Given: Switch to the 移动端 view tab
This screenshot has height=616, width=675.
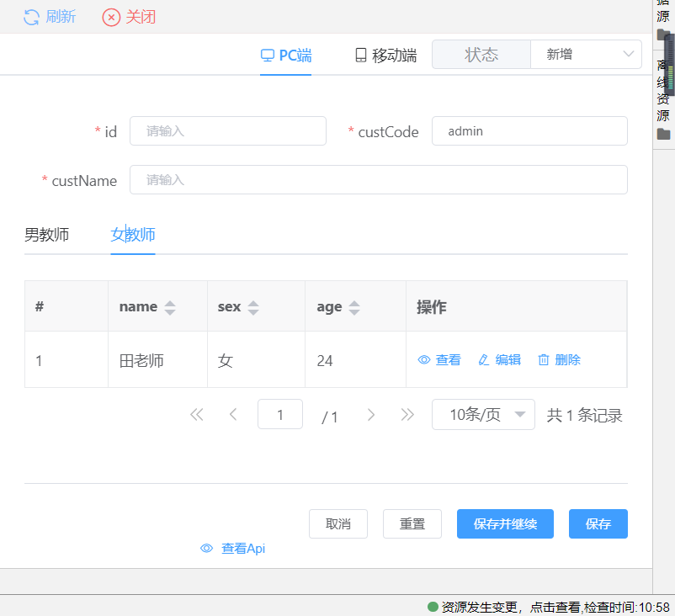Looking at the screenshot, I should [385, 56].
